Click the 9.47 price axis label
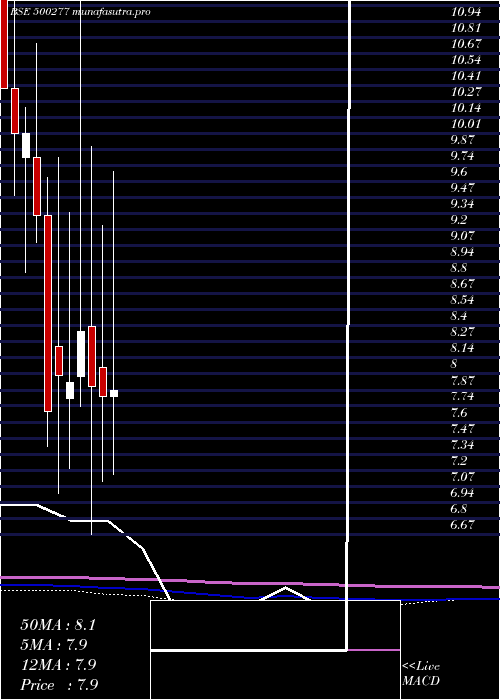 462,188
